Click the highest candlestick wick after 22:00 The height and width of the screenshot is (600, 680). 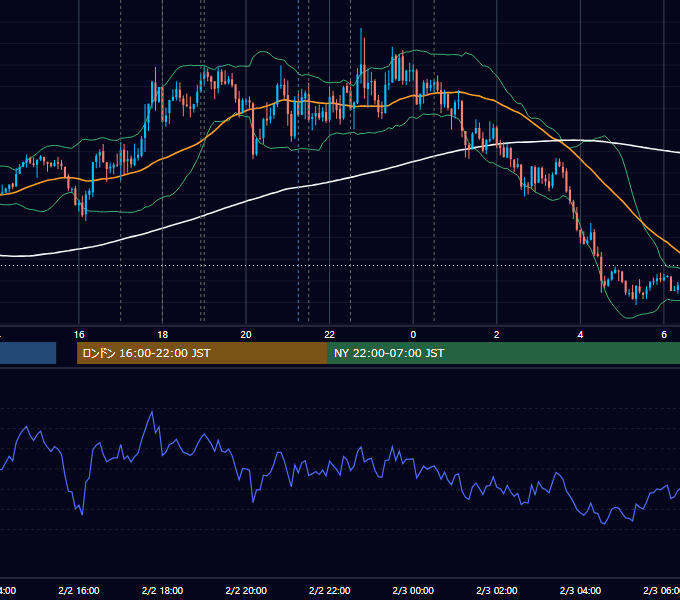click(361, 48)
